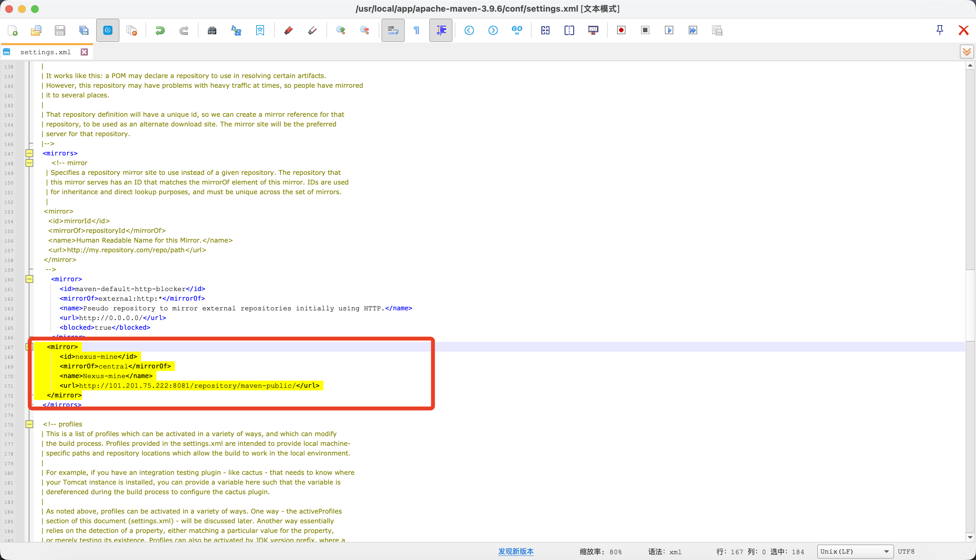The width and height of the screenshot is (976, 560).
Task: Click the bookmark star icon
Action: tap(260, 30)
